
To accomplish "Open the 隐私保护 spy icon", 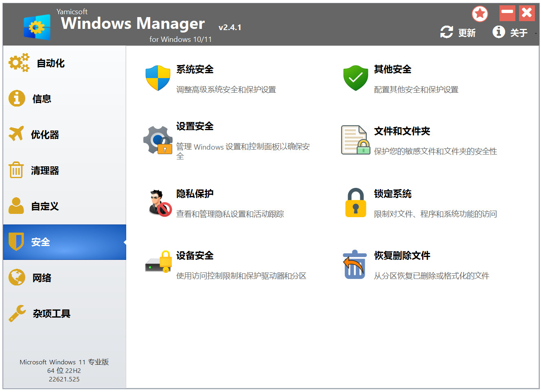I will (x=160, y=203).
